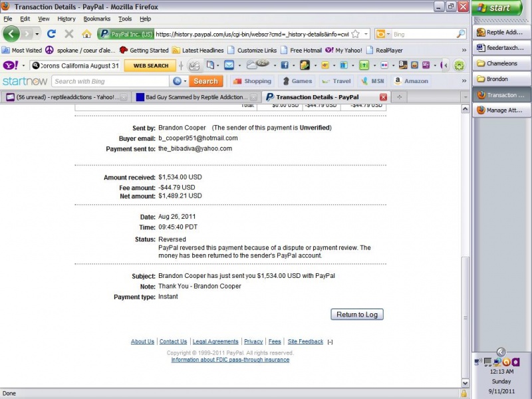The width and height of the screenshot is (532, 399).
Task: Open the Contact Us footer link
Action: tap(173, 341)
